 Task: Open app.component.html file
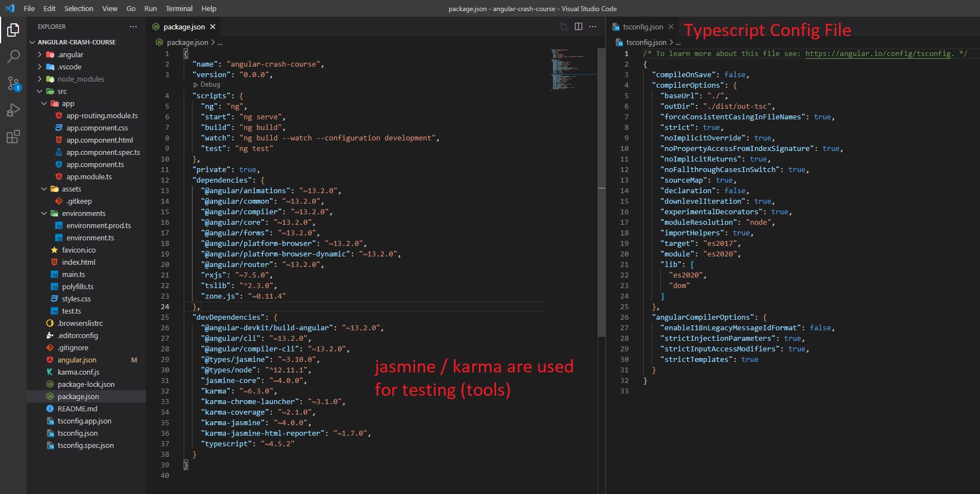coord(86,140)
